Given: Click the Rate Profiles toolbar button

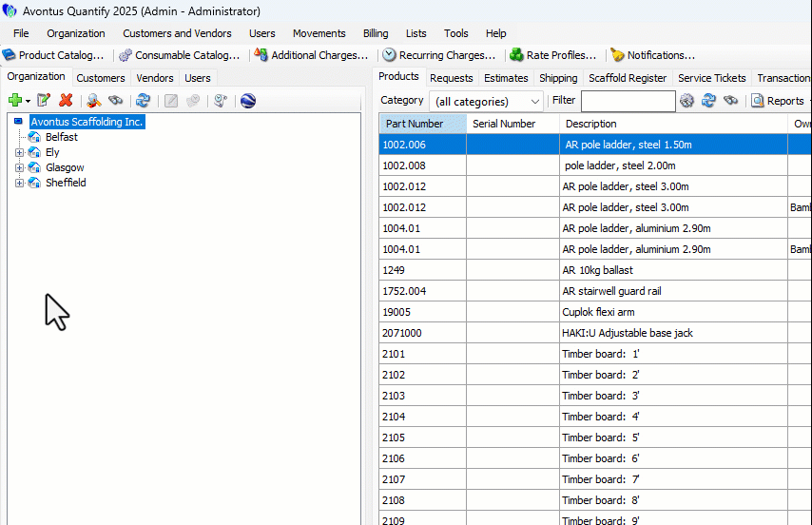Looking at the screenshot, I should tap(553, 55).
